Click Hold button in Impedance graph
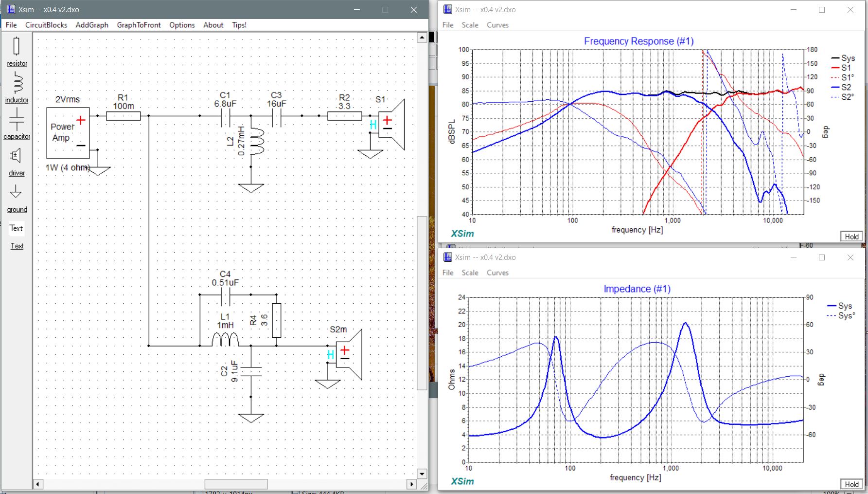868x494 pixels. (x=851, y=484)
